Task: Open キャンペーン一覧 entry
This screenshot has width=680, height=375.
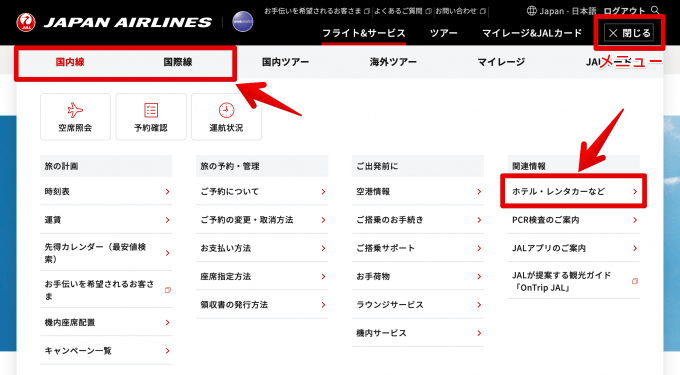Action: click(106, 351)
